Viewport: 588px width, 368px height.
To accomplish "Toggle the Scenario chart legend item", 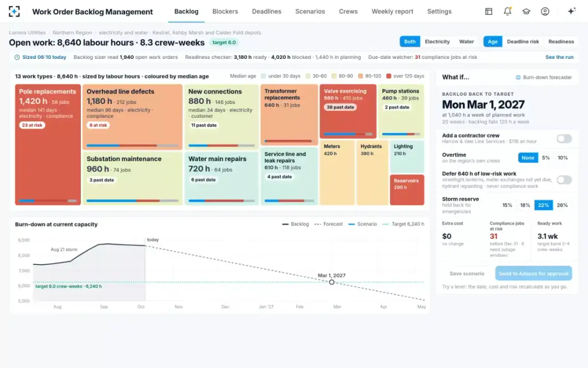I will point(363,224).
